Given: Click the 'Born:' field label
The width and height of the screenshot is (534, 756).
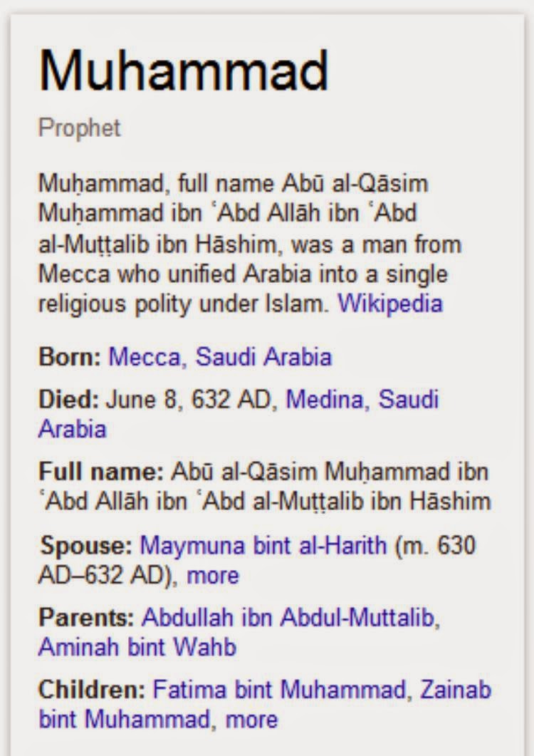Looking at the screenshot, I should click(70, 356).
